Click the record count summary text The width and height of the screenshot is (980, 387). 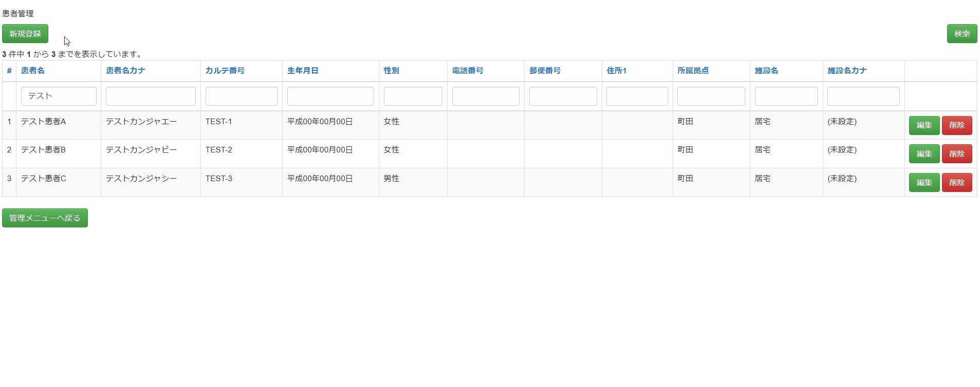(72, 54)
